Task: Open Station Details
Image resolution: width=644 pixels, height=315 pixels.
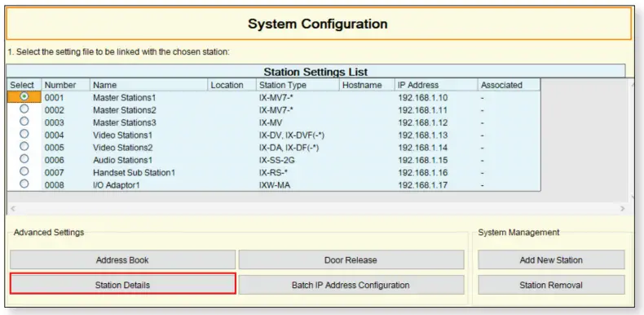Action: (122, 285)
